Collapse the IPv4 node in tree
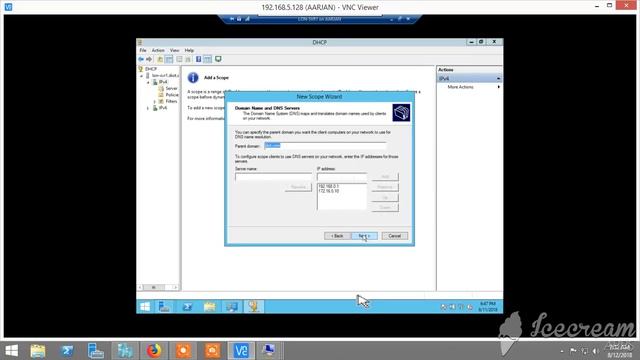The height and width of the screenshot is (360, 640). pos(148,82)
